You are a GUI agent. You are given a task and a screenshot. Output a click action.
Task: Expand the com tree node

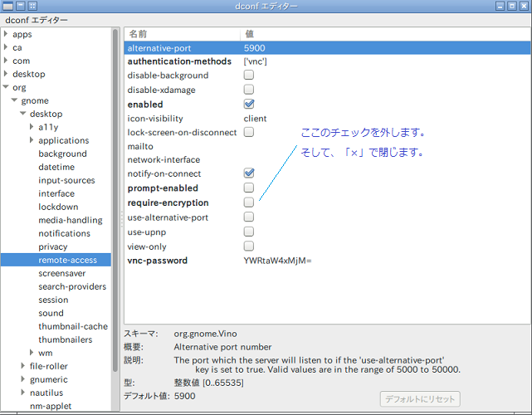pos(6,61)
